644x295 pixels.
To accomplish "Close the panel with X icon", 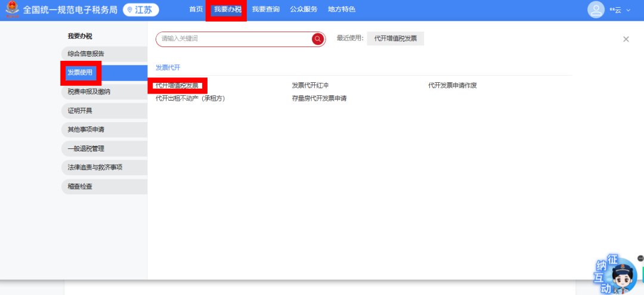I will [626, 39].
